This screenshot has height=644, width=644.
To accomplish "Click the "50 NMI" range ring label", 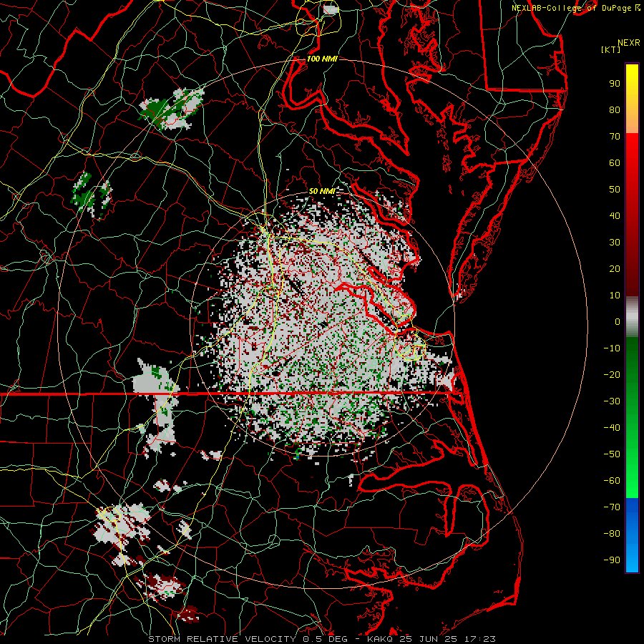I will point(322,191).
